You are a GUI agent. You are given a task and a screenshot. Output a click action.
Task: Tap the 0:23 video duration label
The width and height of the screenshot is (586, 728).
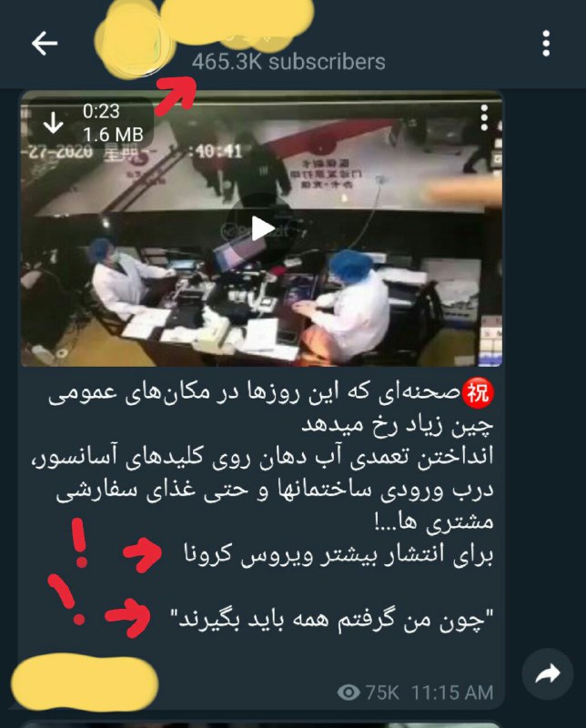[x=101, y=111]
